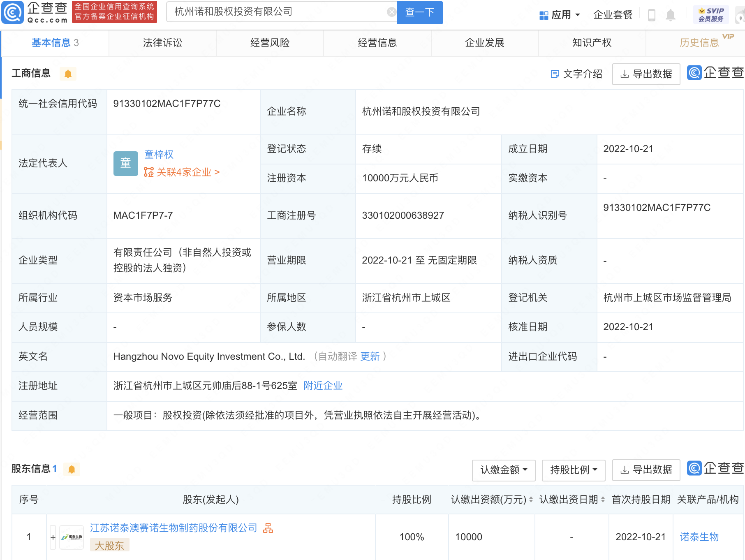Viewport: 745px width, 560px height.
Task: Open the 应用 dropdown menu
Action: (x=560, y=15)
